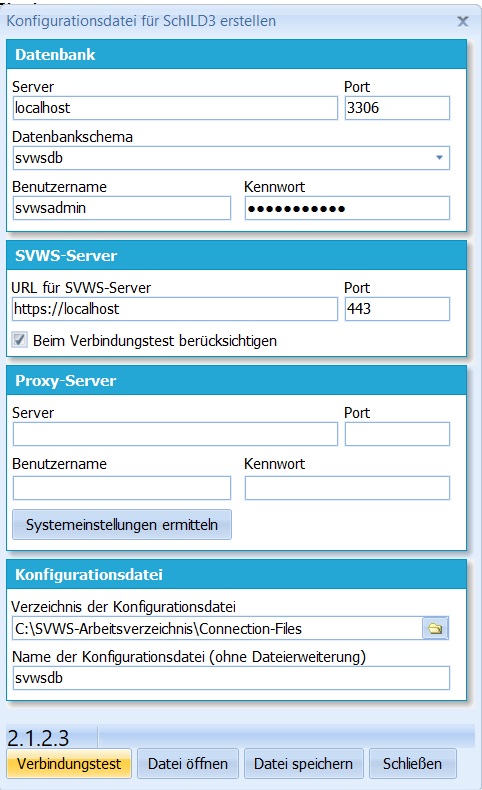Open the folder browse icon for configuration directory
This screenshot has height=790, width=482.
(435, 628)
